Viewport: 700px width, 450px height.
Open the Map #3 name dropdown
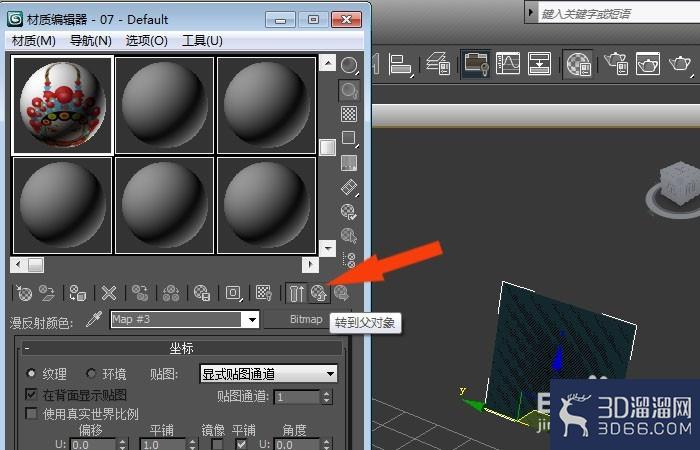tap(252, 320)
